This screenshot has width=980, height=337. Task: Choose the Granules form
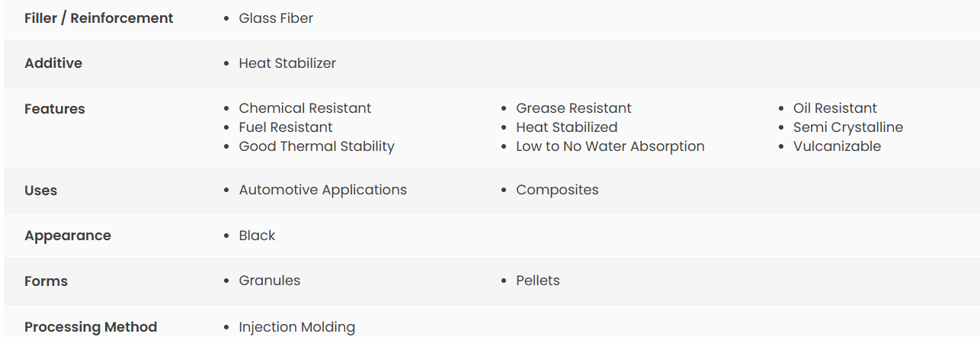point(270,281)
